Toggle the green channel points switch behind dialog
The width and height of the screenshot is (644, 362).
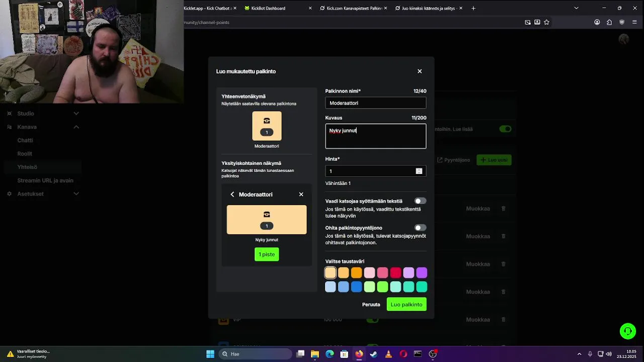tap(505, 129)
